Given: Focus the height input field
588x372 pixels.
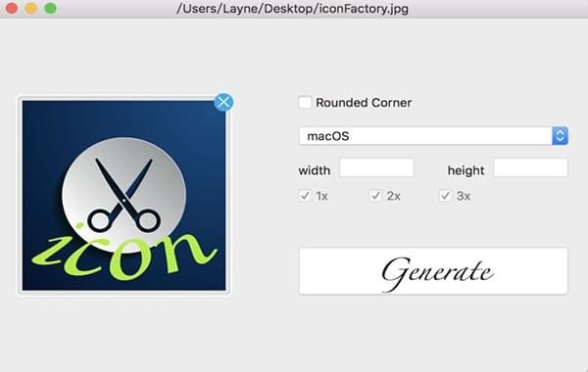Looking at the screenshot, I should click(530, 167).
